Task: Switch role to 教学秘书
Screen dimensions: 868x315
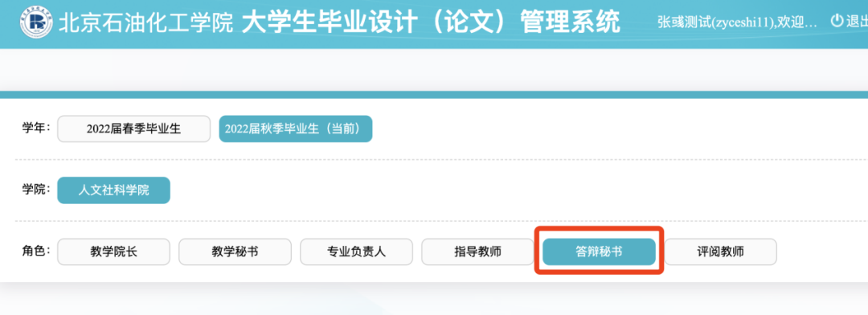Action: 235,252
